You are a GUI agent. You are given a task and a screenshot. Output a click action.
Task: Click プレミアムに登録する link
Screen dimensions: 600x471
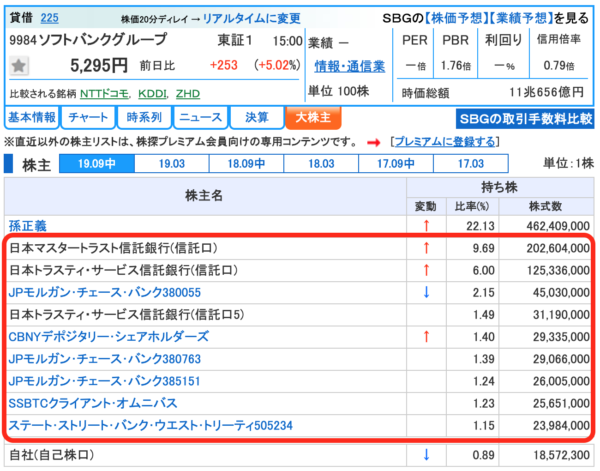coord(445,142)
